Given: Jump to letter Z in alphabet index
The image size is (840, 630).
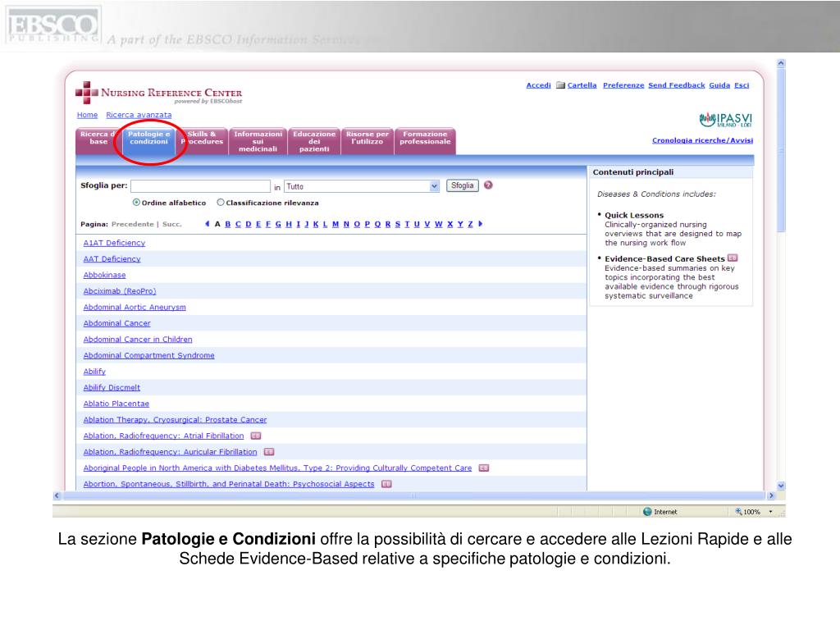Looking at the screenshot, I should pos(470,224).
